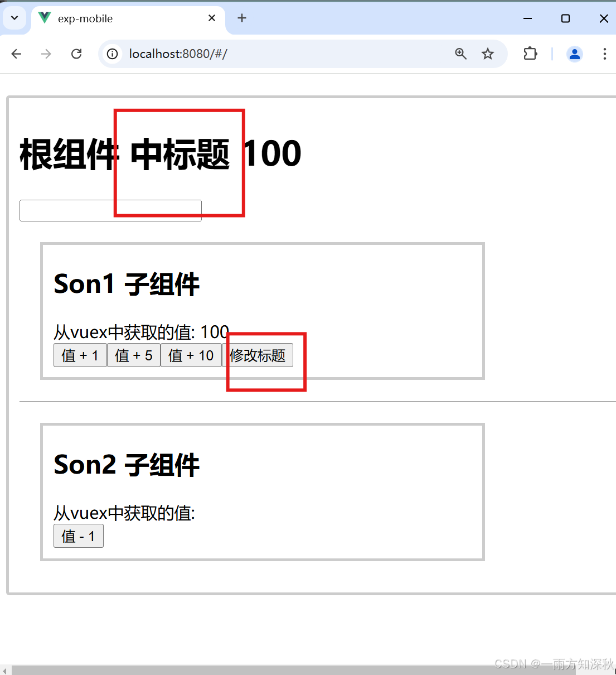Open the extensions puzzle icon
616x675 pixels.
[x=530, y=54]
